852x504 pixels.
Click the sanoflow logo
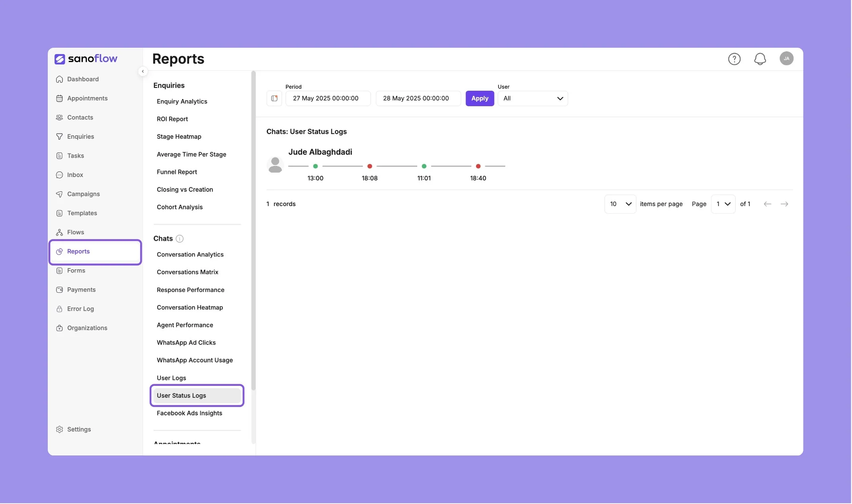[x=86, y=59]
